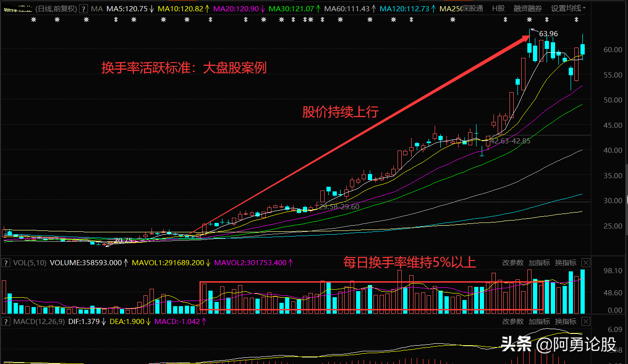628x364 pixels.
Task: Click the MA indicator name label
Action: 97,8
